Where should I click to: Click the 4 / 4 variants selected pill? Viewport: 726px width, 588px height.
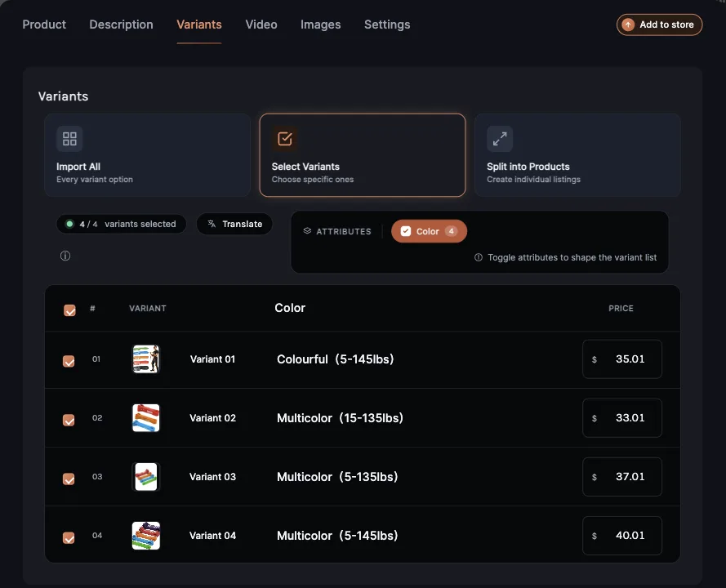coord(122,224)
